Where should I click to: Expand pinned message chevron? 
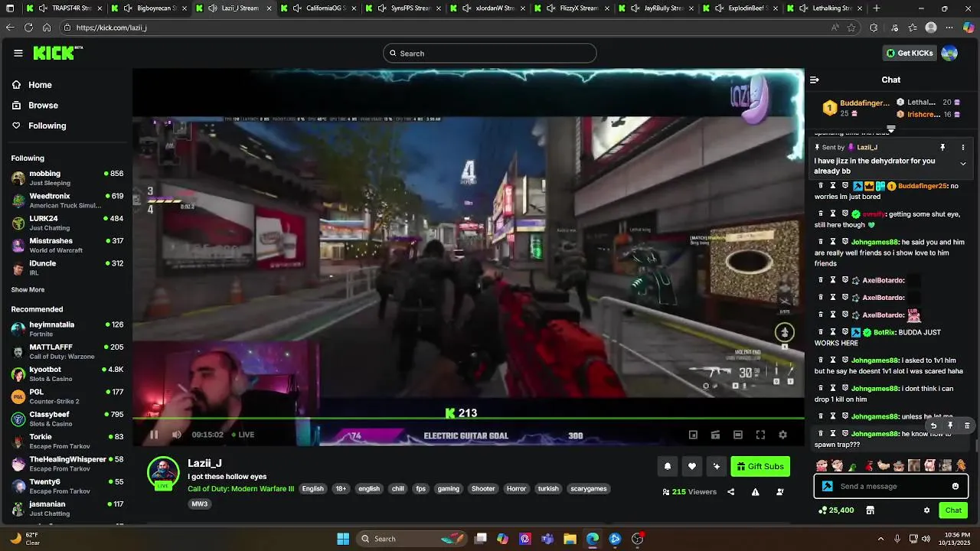[x=963, y=164]
